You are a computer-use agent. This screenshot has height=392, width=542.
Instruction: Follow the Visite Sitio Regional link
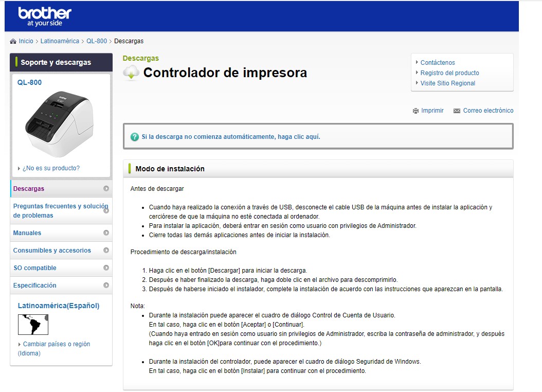coord(447,83)
